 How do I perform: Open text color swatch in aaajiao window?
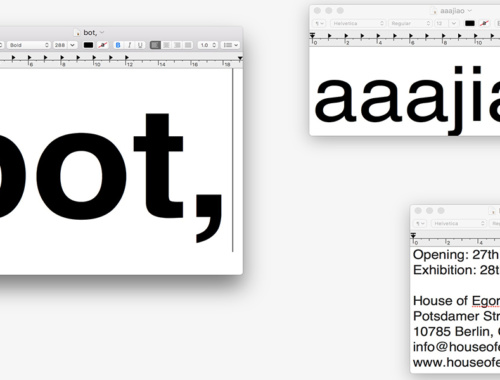coord(470,23)
